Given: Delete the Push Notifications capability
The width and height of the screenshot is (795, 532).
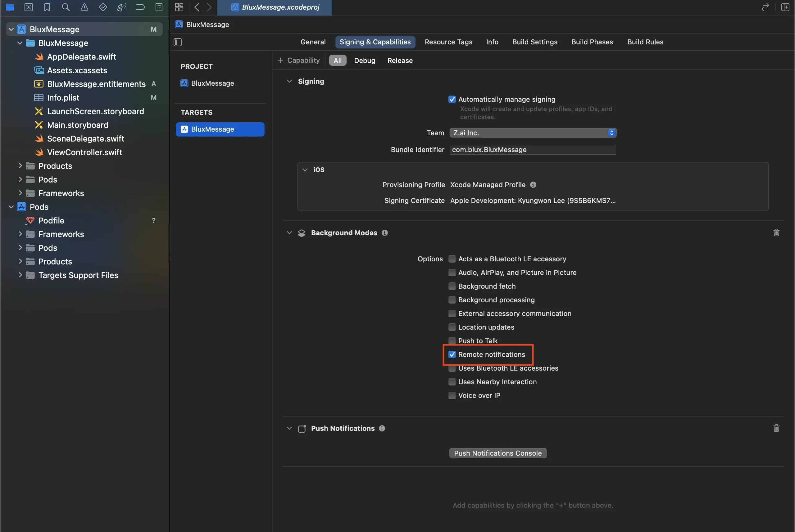Looking at the screenshot, I should pos(776,428).
